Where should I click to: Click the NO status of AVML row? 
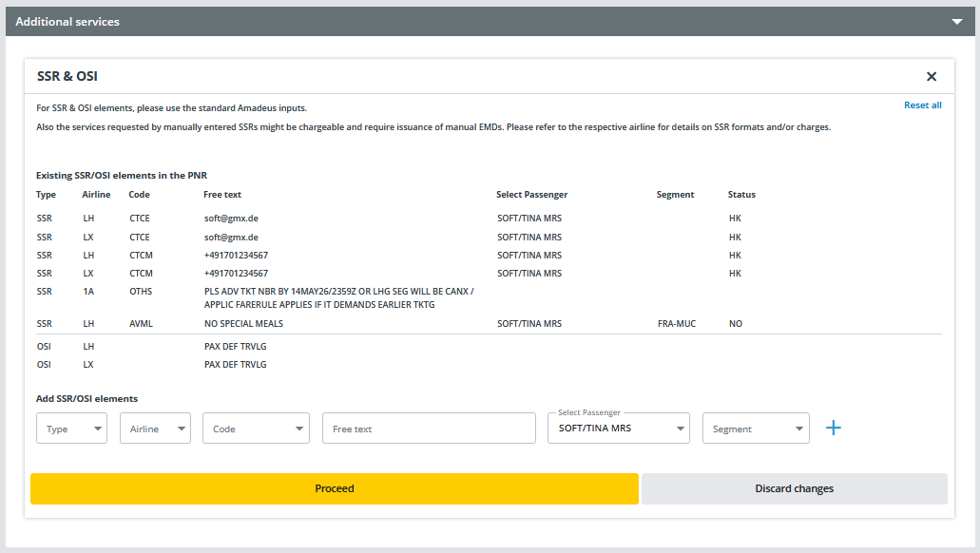(735, 324)
